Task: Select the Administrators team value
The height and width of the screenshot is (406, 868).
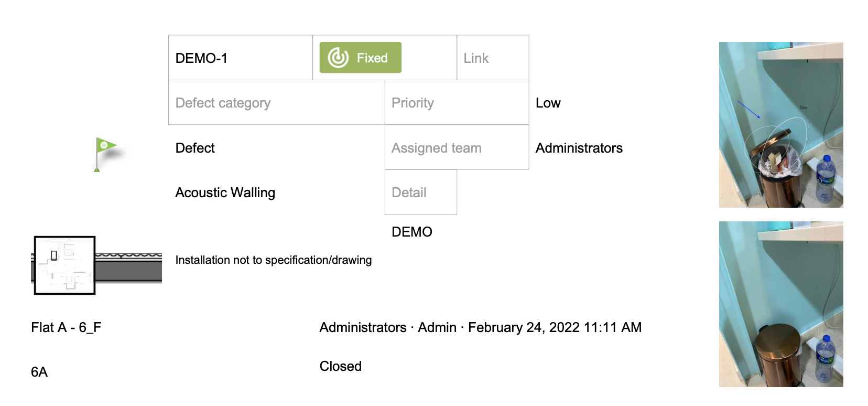Action: (x=579, y=148)
